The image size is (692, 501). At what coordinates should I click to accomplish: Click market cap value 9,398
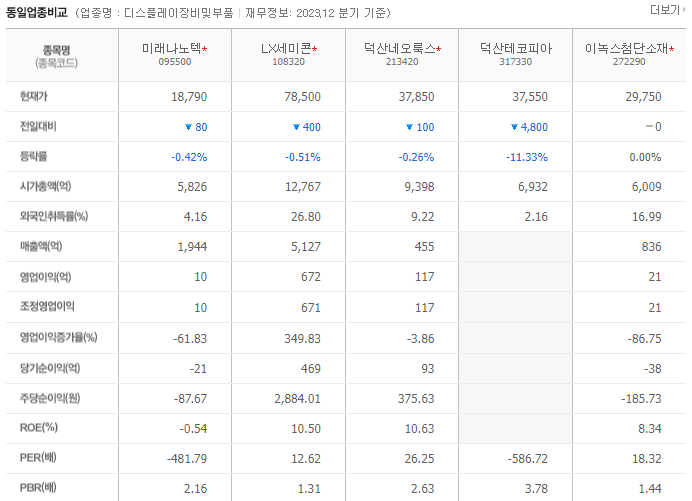pyautogui.click(x=419, y=187)
